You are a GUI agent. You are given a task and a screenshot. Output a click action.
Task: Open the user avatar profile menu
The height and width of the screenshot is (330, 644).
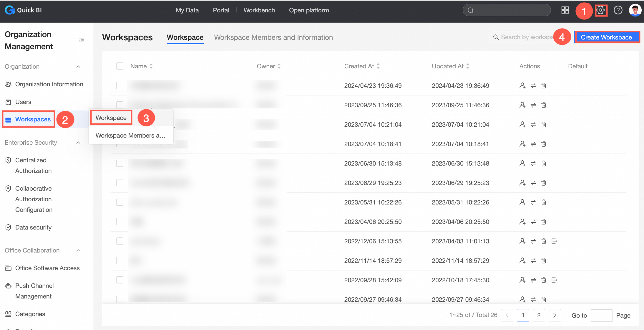point(635,10)
